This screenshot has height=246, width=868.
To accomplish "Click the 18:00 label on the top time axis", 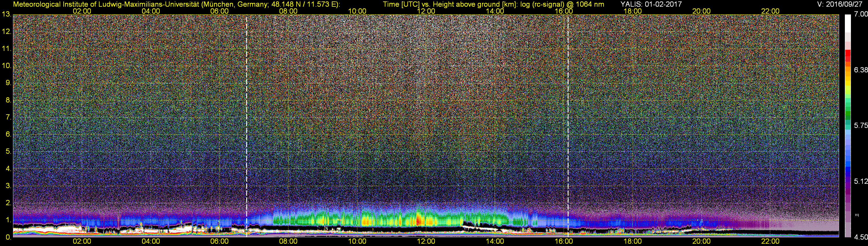I will [632, 11].
